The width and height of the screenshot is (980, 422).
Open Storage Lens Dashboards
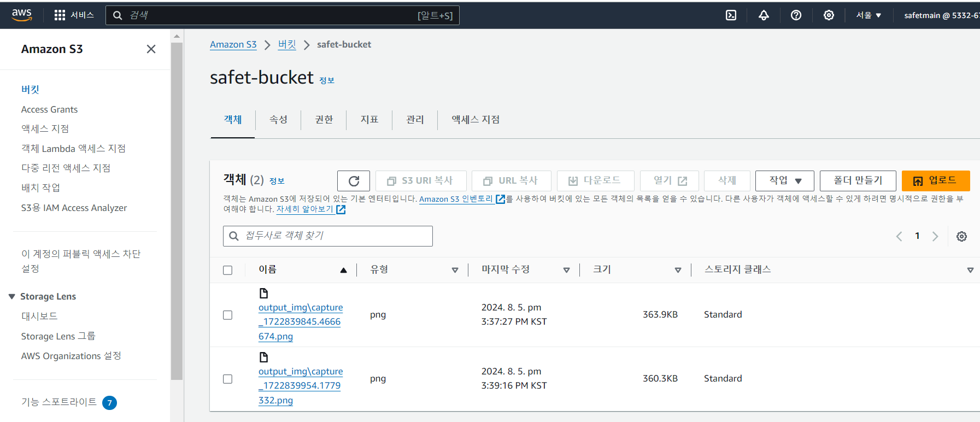point(39,316)
